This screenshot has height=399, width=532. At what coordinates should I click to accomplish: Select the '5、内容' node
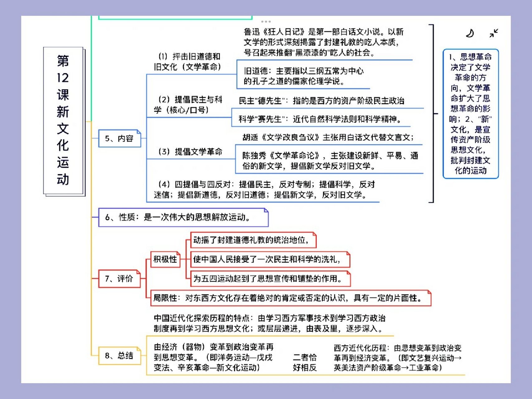[120, 138]
